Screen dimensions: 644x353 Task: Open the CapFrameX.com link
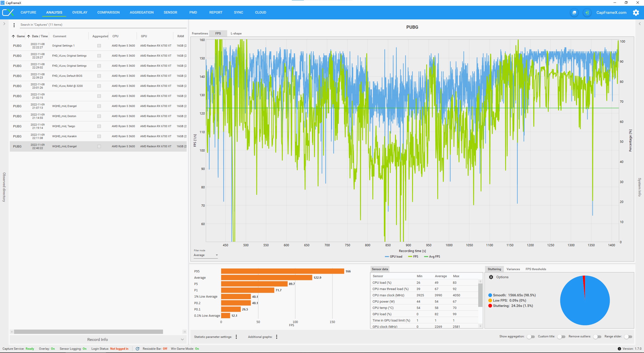[x=611, y=13]
